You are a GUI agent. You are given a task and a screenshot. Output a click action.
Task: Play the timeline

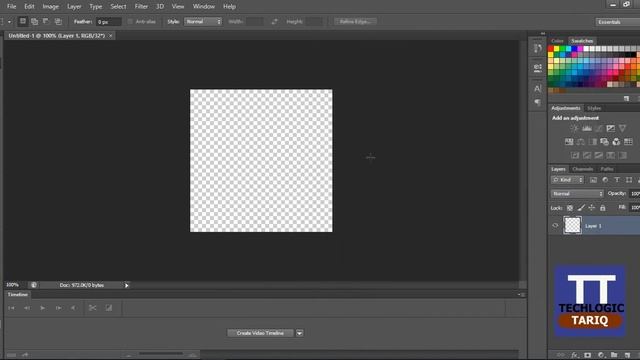pos(42,308)
